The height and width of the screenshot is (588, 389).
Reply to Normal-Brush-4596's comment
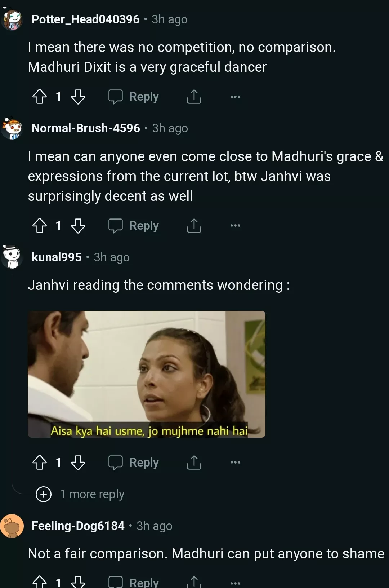point(134,226)
